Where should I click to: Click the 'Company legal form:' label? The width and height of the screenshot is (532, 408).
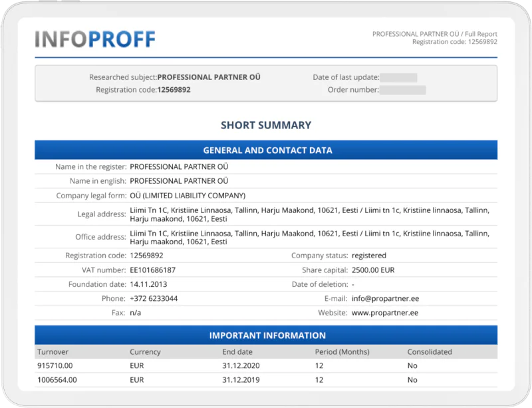tap(91, 196)
